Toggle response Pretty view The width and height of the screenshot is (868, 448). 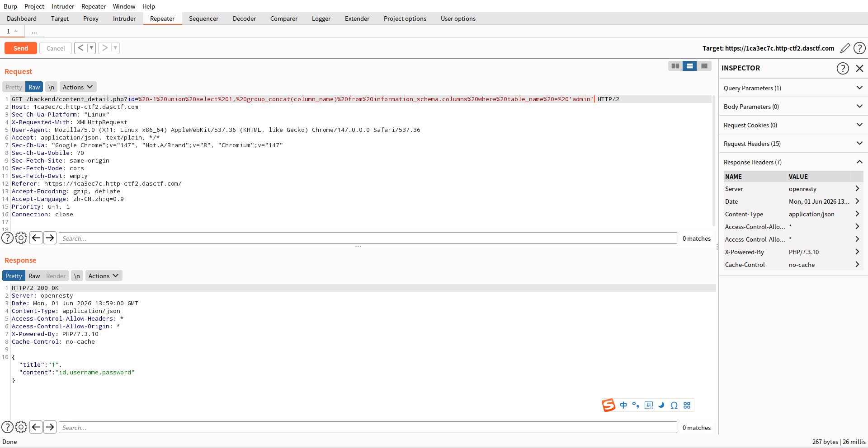[x=14, y=276]
